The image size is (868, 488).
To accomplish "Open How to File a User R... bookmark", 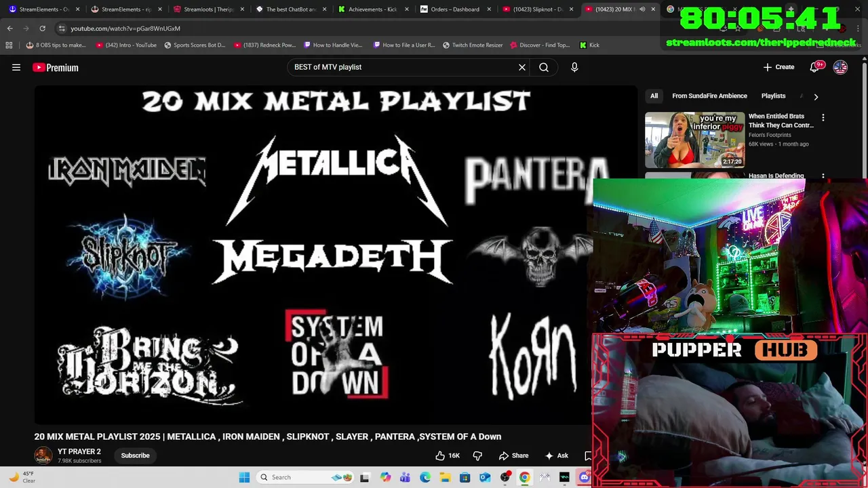I will 403,45.
